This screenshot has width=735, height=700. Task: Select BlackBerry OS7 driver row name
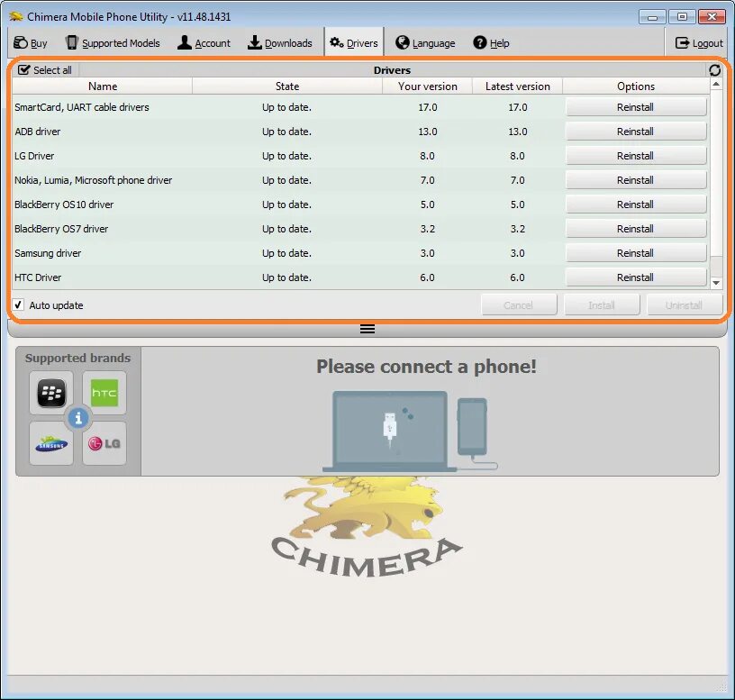[61, 229]
